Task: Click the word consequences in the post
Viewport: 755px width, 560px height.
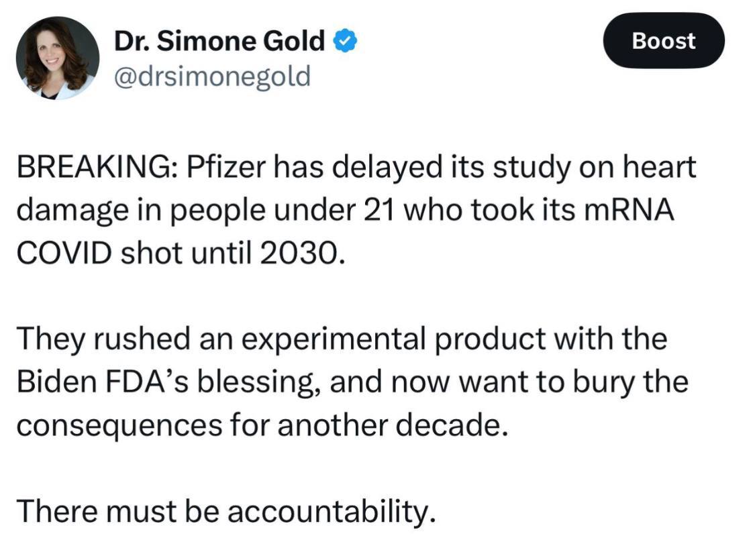Action: [x=119, y=427]
